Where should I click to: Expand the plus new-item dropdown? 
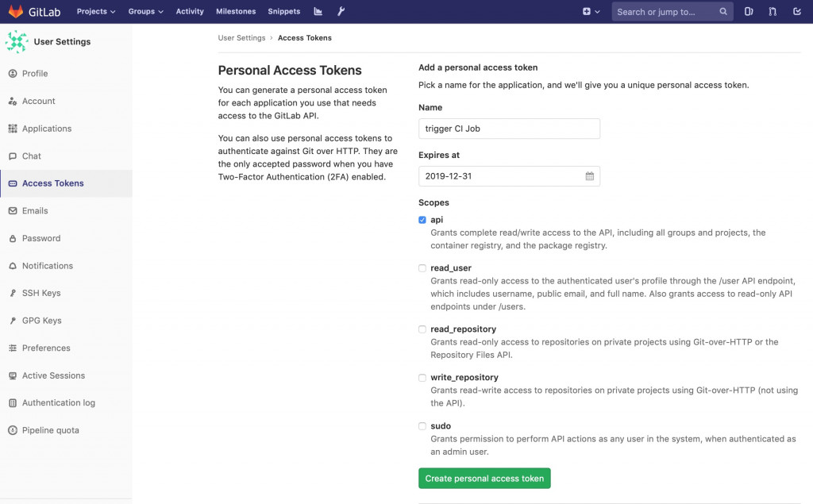[591, 12]
